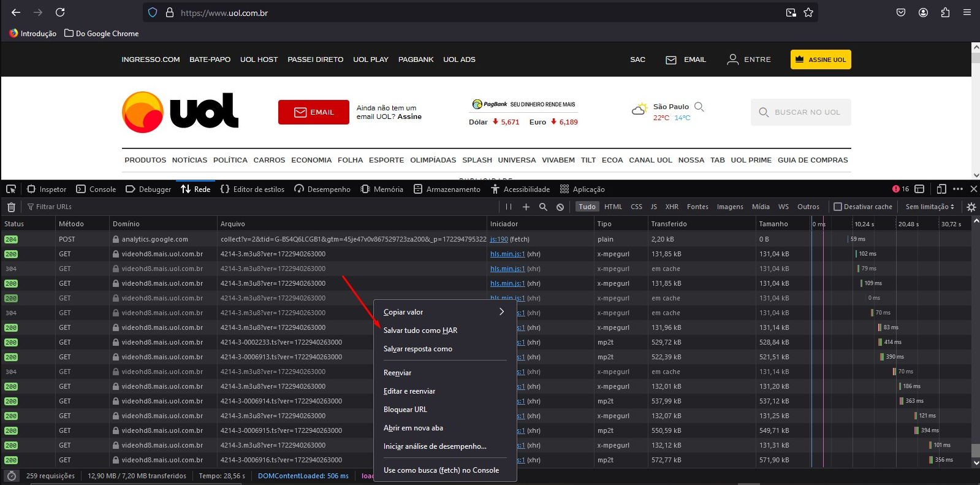This screenshot has width=980, height=485.
Task: Click the reader view icon in address bar
Action: pos(791,12)
